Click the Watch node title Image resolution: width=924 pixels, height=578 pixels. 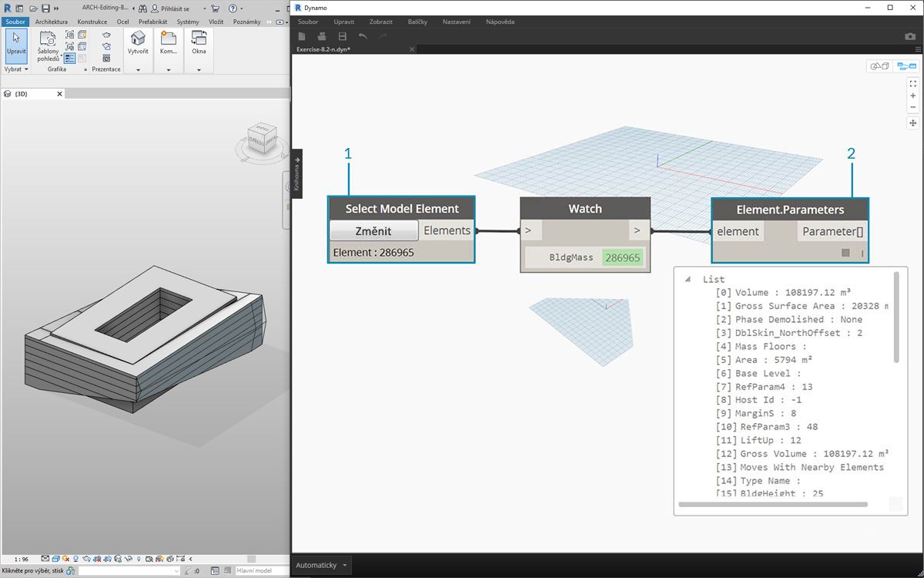(585, 208)
